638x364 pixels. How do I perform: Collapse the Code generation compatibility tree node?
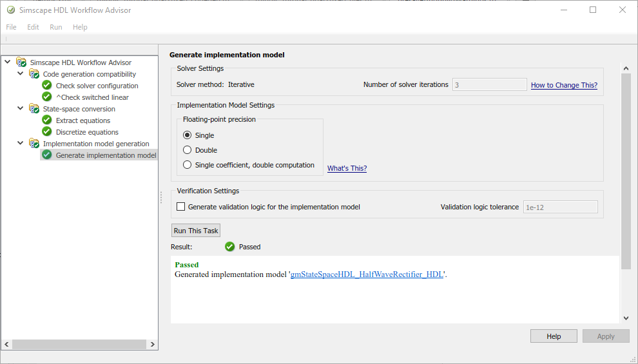[21, 74]
